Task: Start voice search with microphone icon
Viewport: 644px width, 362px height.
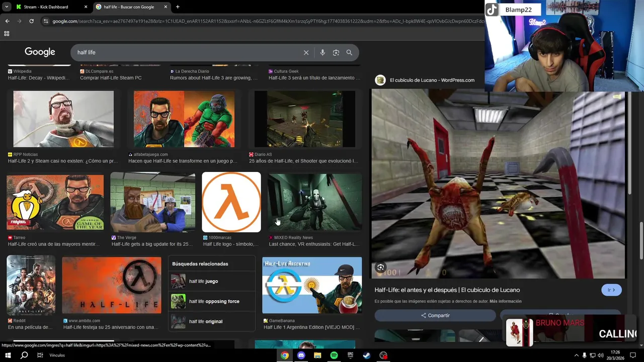Action: [323, 52]
